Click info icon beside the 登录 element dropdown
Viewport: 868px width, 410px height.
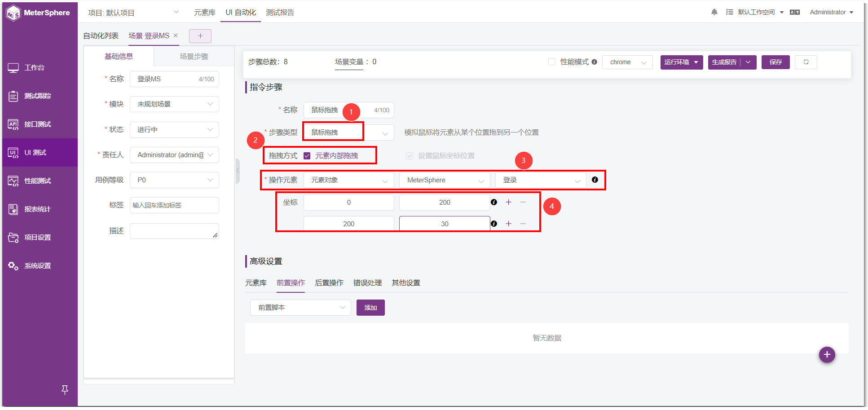pyautogui.click(x=595, y=180)
